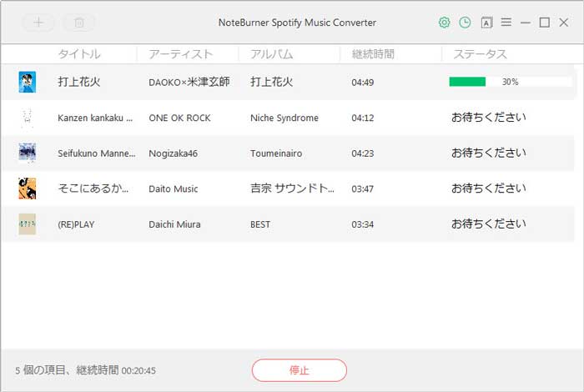Click the trash delete button
584x392 pixels.
coord(79,23)
